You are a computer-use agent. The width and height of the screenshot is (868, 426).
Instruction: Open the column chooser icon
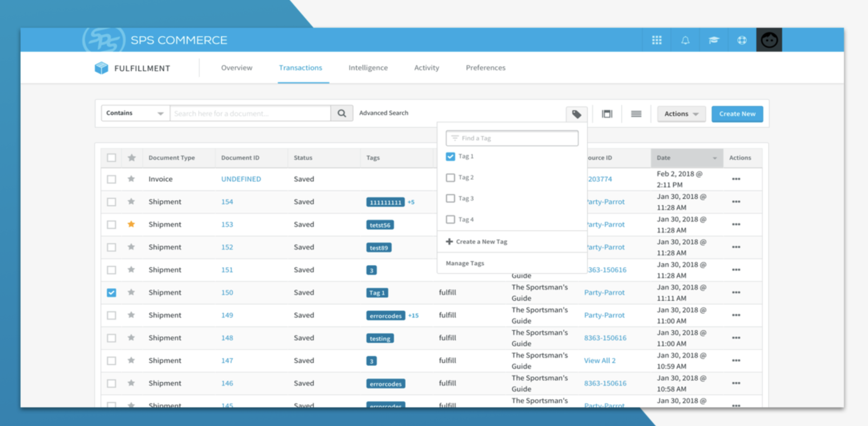[607, 114]
